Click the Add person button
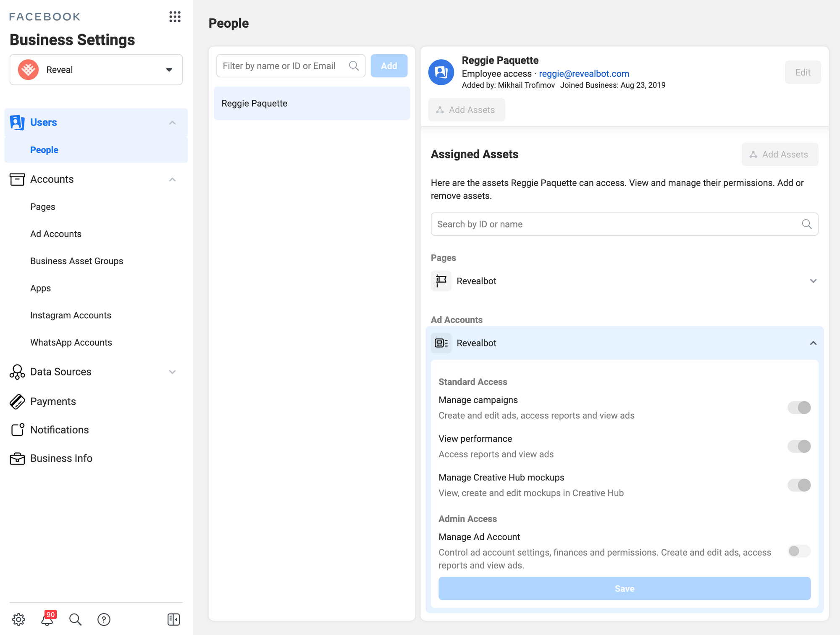 click(389, 66)
